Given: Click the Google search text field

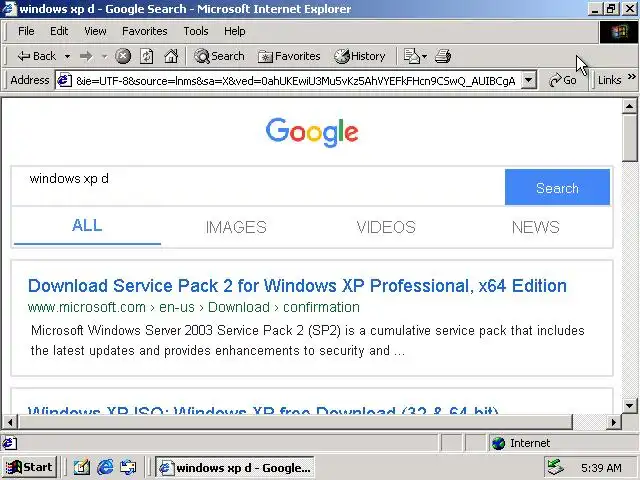Looking at the screenshot, I should (258, 186).
